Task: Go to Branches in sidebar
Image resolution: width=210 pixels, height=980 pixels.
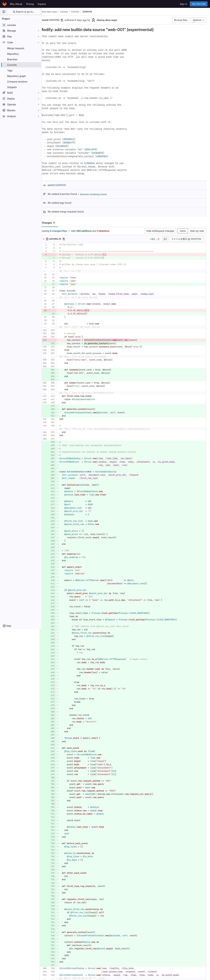Action: tap(21, 59)
